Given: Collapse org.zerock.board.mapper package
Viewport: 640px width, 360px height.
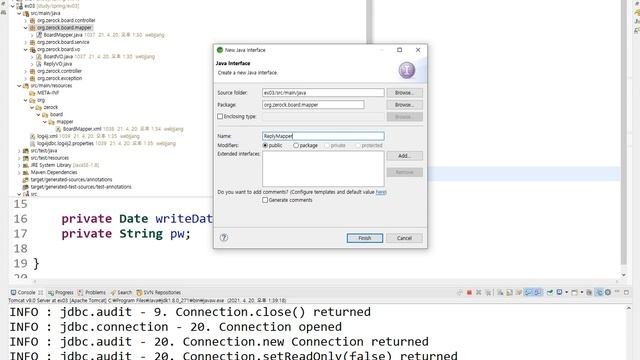Looking at the screenshot, I should click(26, 28).
